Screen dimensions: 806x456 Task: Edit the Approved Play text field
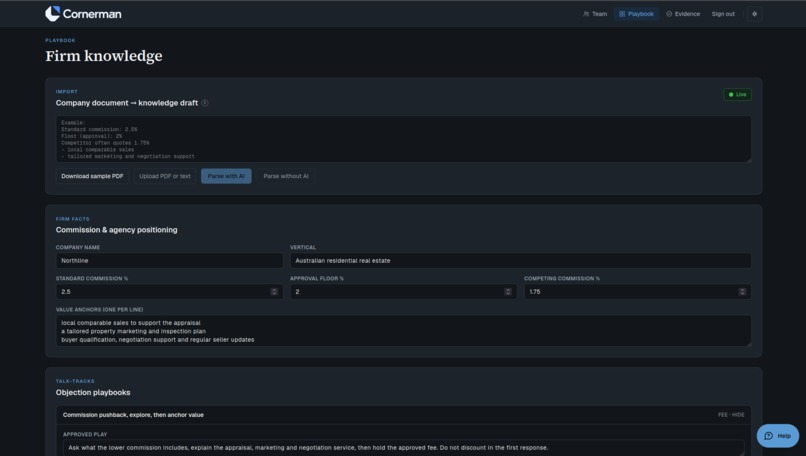pyautogui.click(x=404, y=448)
